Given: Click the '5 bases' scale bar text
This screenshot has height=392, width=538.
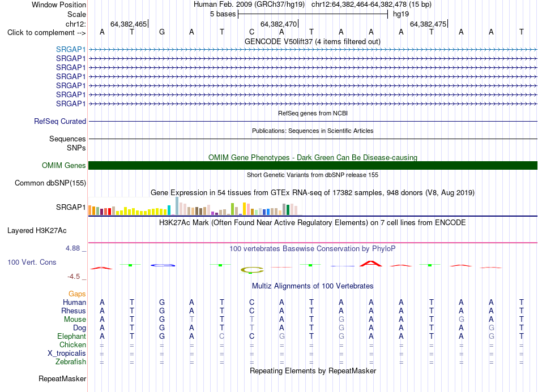Looking at the screenshot, I should (x=223, y=14).
